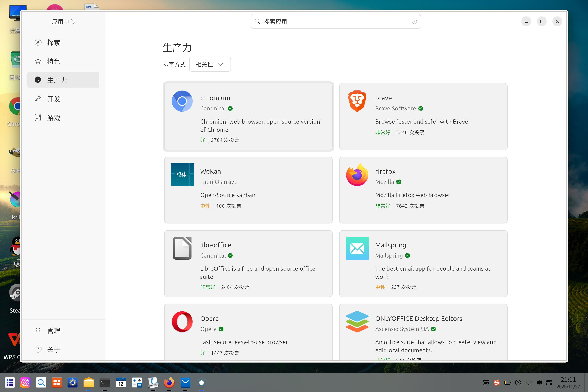Image resolution: width=588 pixels, height=392 pixels.
Task: Open the Brave lion icon
Action: [357, 101]
